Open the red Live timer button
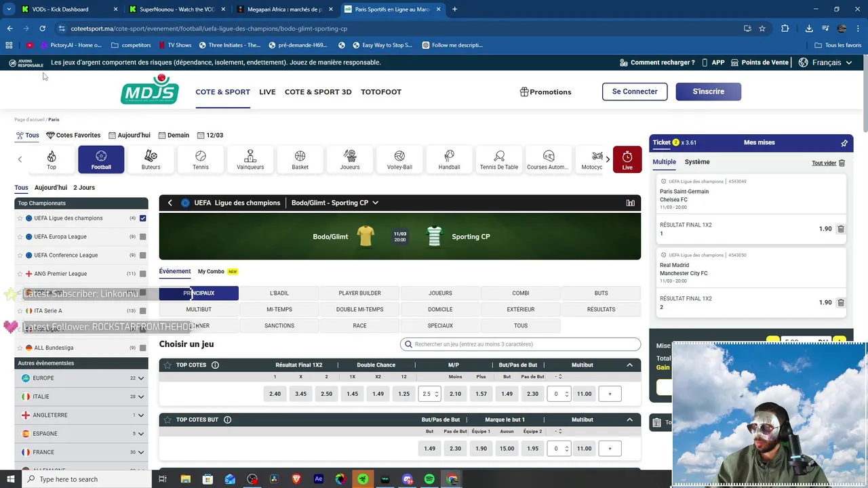 pyautogui.click(x=627, y=160)
